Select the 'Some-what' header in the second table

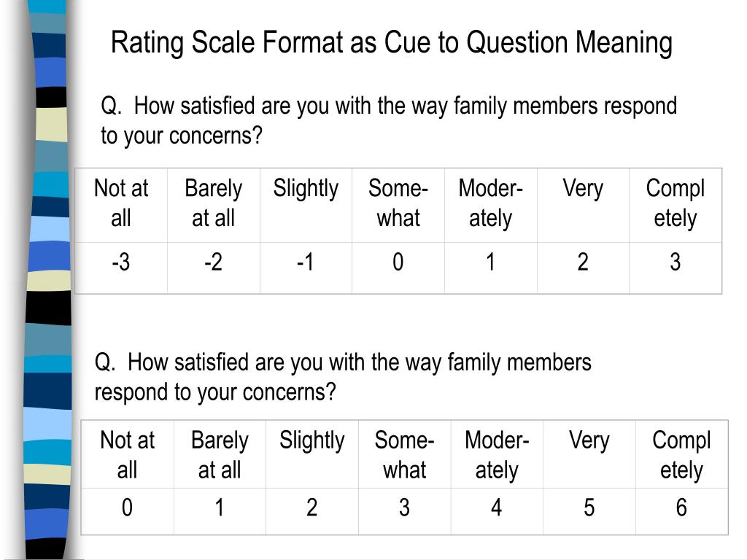coord(404,454)
